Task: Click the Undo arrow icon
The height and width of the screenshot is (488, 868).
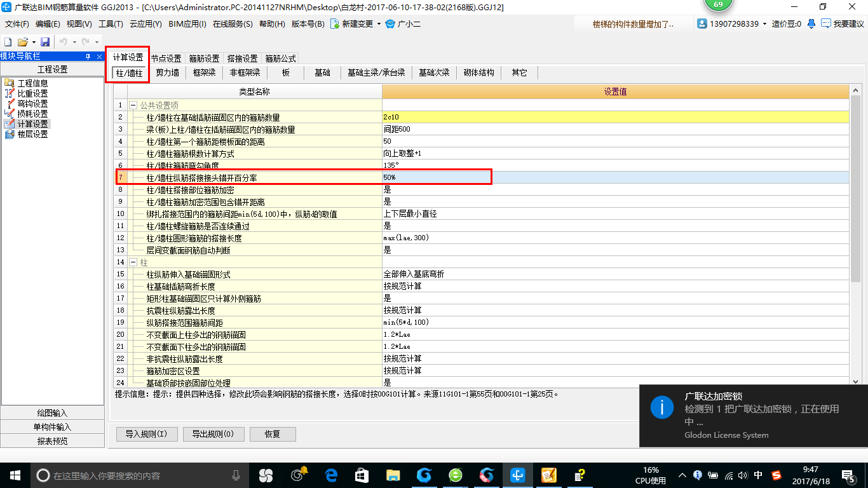Action: [x=63, y=41]
